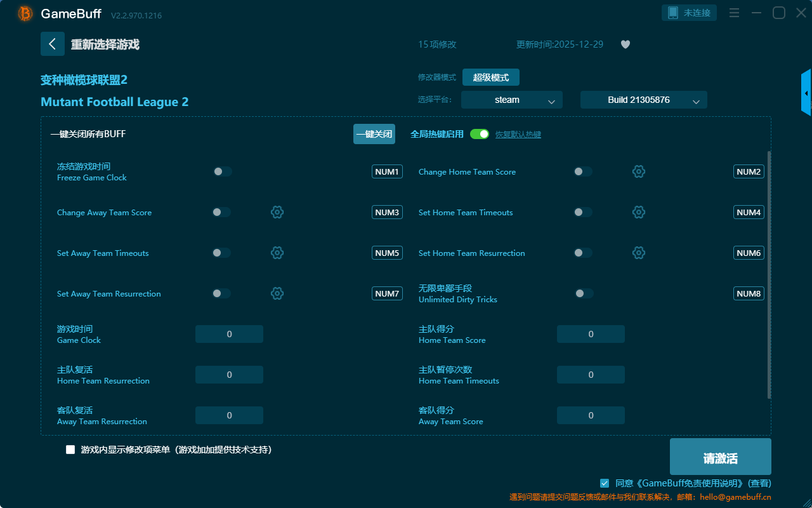Disable the global hotkey toggle
Image resolution: width=812 pixels, height=508 pixels.
point(480,134)
